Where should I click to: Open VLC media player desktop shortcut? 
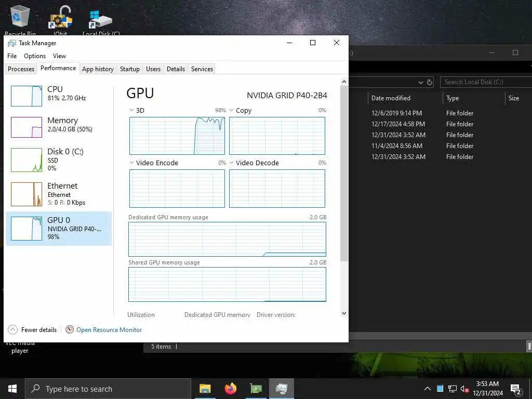point(20,348)
